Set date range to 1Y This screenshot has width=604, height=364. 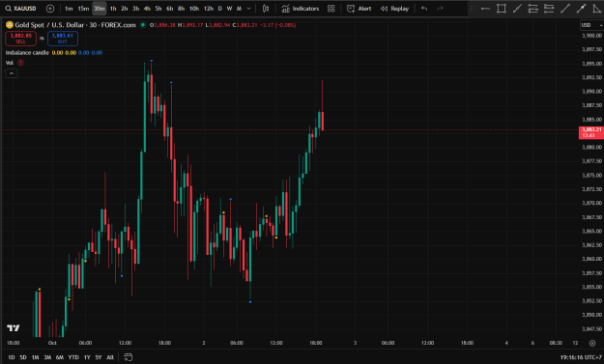coord(87,357)
